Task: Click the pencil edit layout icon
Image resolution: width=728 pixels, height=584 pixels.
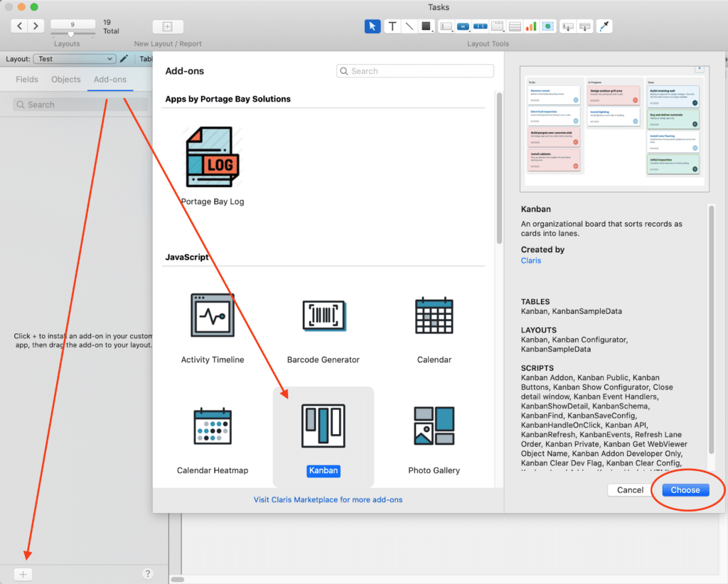Action: [124, 59]
